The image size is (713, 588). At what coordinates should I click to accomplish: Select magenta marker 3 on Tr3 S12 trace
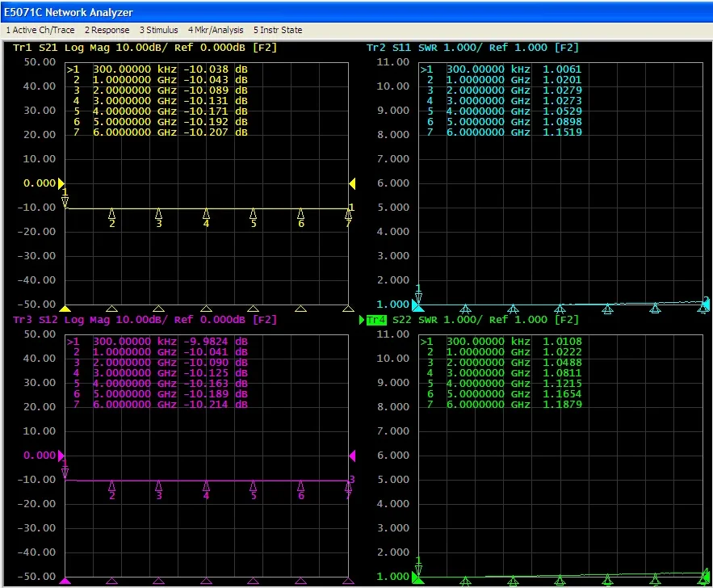pos(159,490)
